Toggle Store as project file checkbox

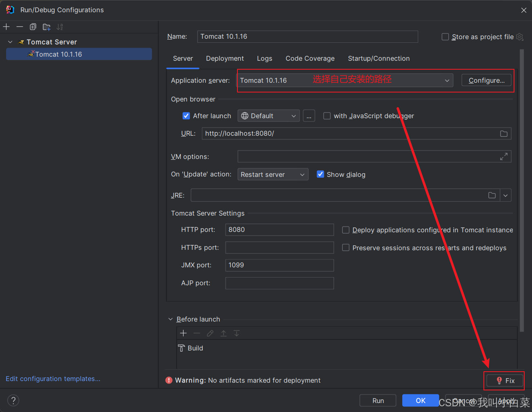445,37
